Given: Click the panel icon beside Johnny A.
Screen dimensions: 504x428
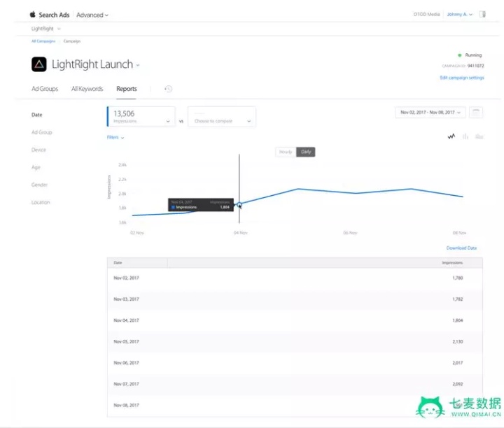Looking at the screenshot, I should pos(482,14).
